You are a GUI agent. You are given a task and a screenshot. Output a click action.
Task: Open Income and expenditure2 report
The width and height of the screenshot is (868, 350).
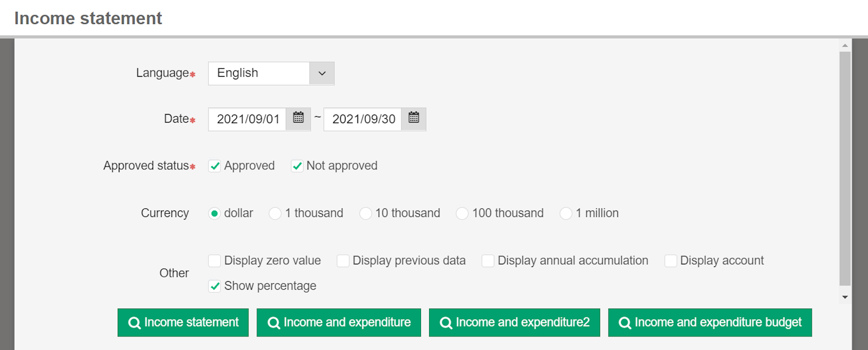point(514,322)
